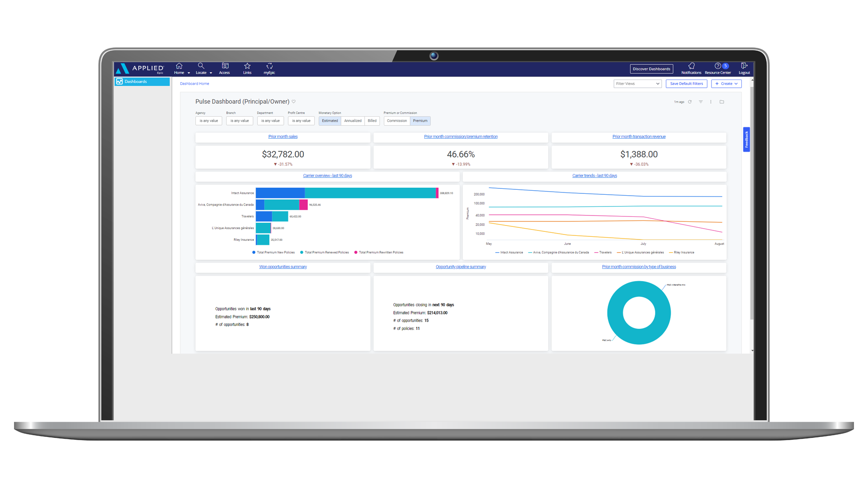Click the Logout icon
This screenshot has height=488, width=868.
click(744, 66)
